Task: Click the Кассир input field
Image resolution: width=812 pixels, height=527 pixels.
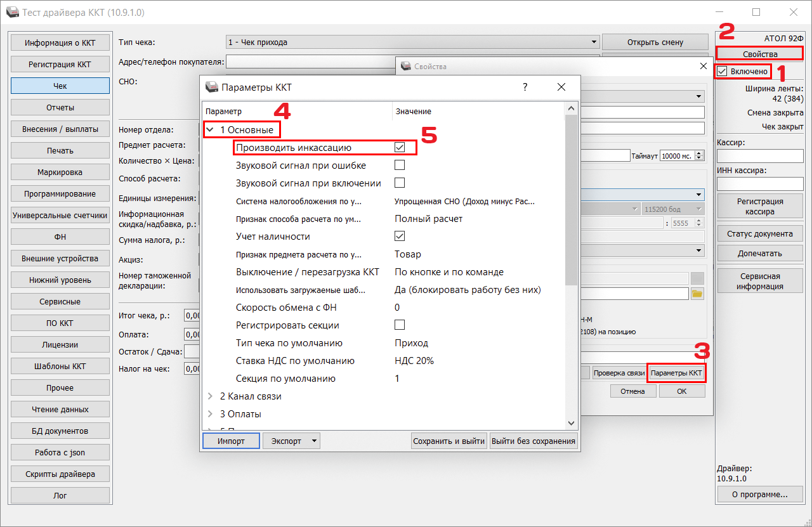Action: [x=759, y=156]
